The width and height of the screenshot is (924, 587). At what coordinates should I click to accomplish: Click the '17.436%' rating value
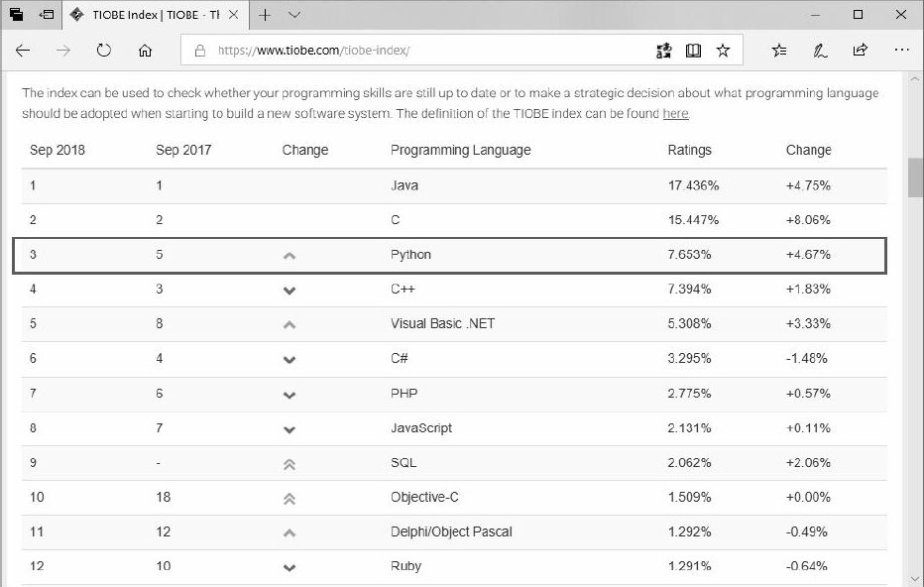click(x=693, y=185)
